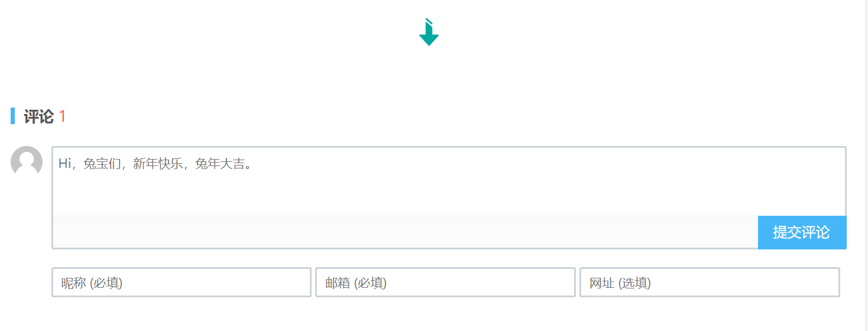Image resolution: width=868 pixels, height=331 pixels.
Task: Click the page's vertical scrollbar track
Action: pyautogui.click(x=866, y=165)
